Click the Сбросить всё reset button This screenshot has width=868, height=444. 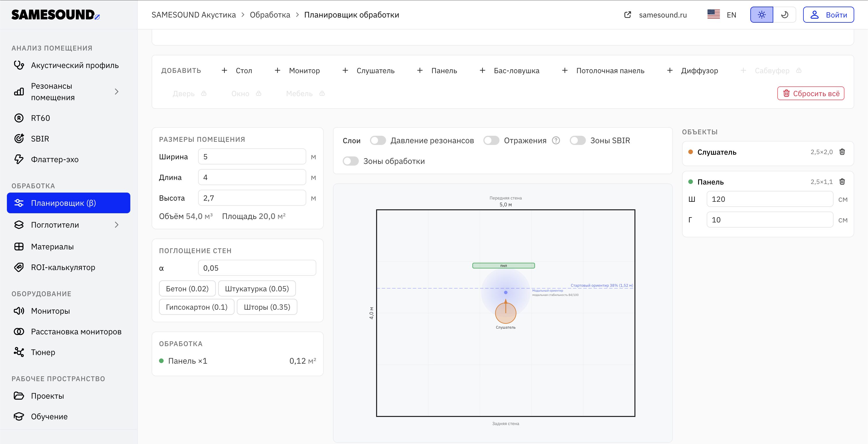click(810, 93)
